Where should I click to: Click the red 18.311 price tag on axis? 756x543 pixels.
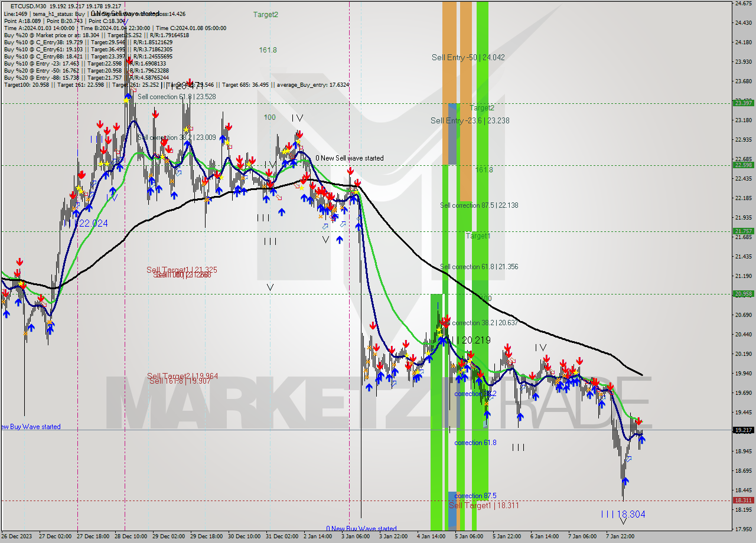click(x=743, y=501)
